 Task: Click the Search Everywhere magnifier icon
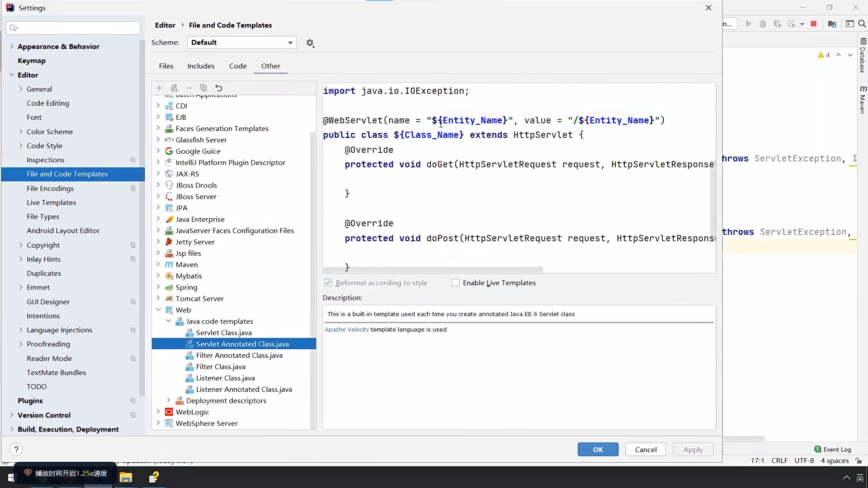point(862,24)
